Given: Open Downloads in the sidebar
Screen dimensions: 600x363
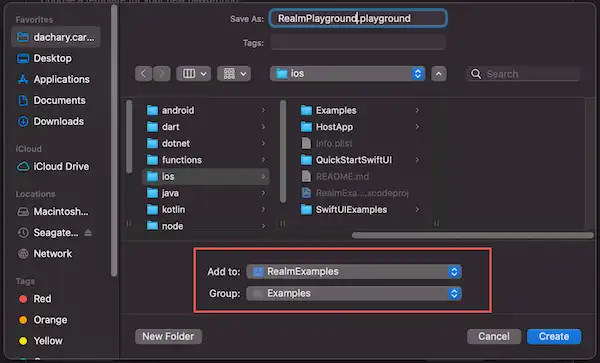Looking at the screenshot, I should [x=51, y=121].
